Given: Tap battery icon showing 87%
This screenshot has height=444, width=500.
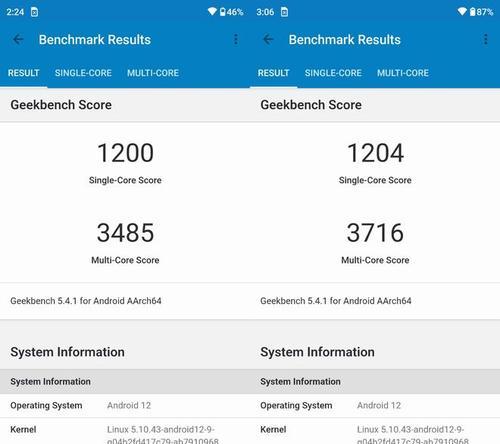Looking at the screenshot, I should [472, 12].
